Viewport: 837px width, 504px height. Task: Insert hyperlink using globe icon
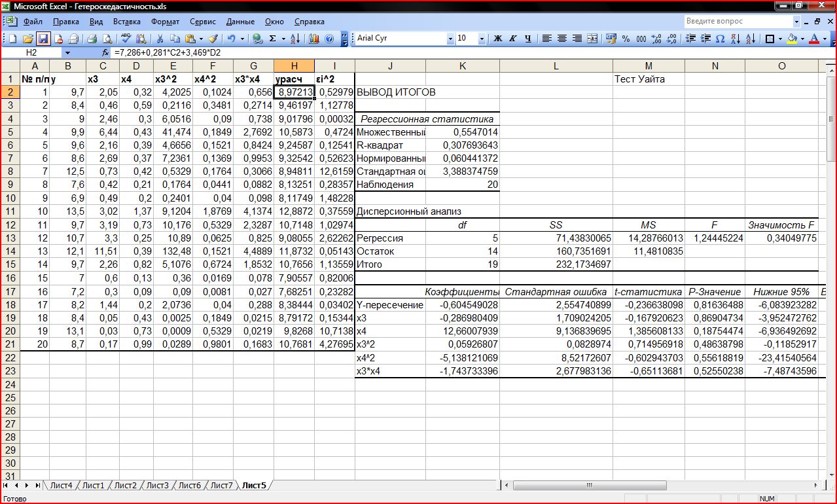coord(257,39)
